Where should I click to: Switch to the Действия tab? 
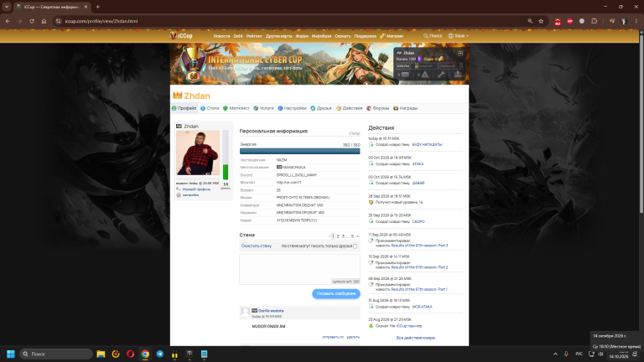pyautogui.click(x=349, y=108)
